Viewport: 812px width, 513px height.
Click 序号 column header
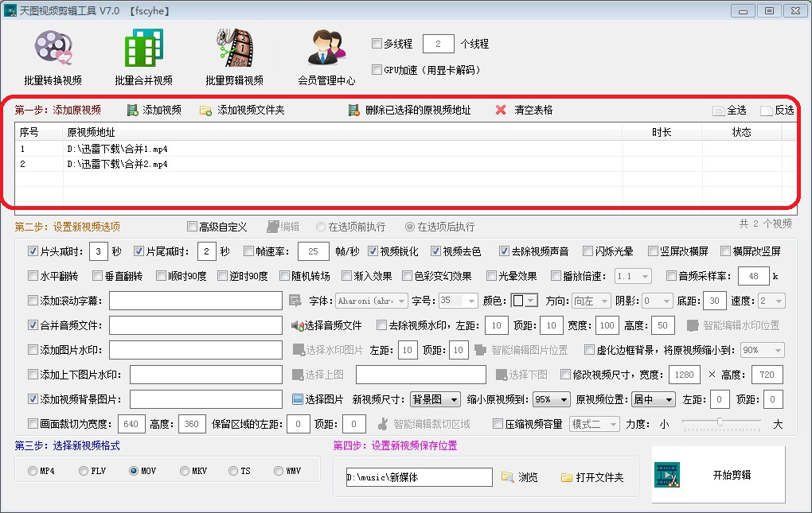click(x=39, y=132)
